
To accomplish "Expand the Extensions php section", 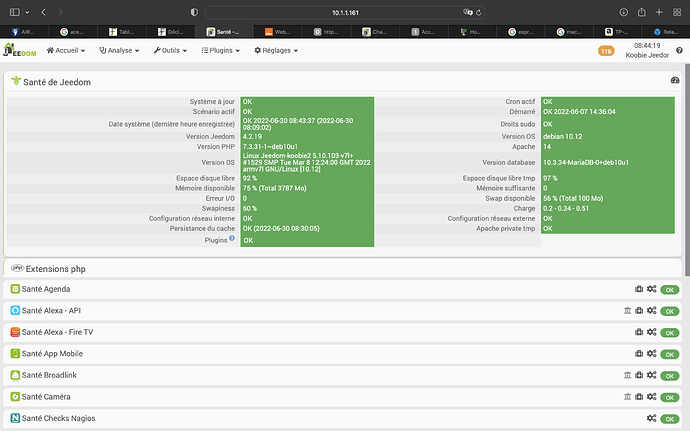I will (342, 269).
